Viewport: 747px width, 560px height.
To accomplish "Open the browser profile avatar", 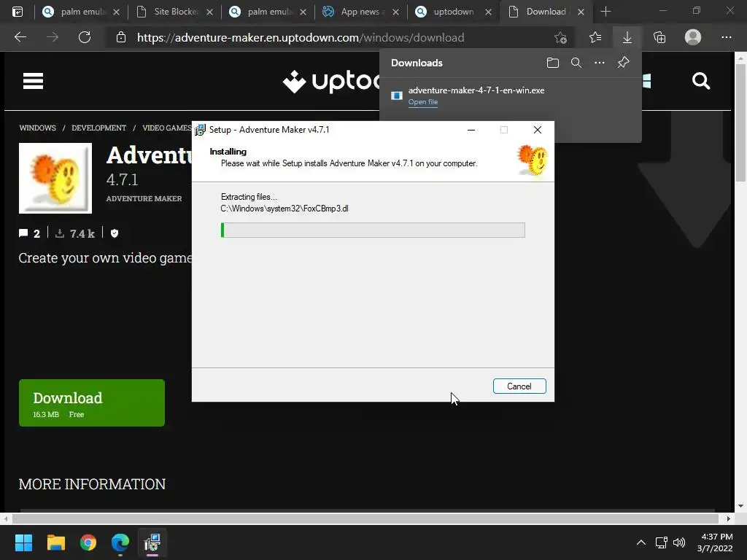I will [693, 37].
